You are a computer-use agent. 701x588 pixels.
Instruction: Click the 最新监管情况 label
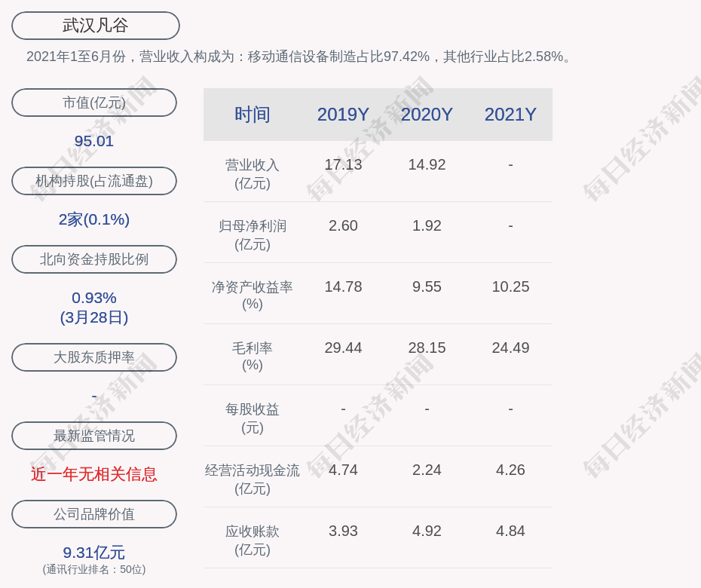coord(94,436)
